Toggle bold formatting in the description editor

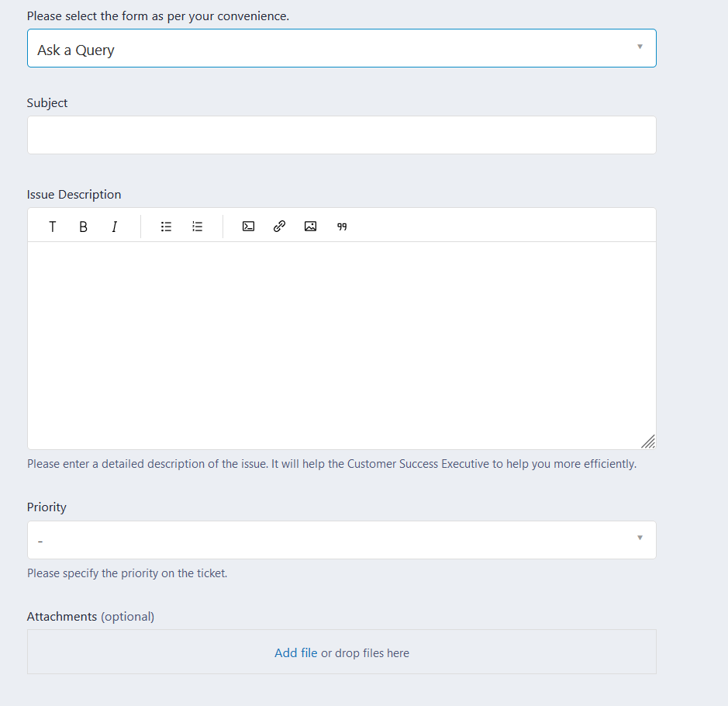[83, 227]
